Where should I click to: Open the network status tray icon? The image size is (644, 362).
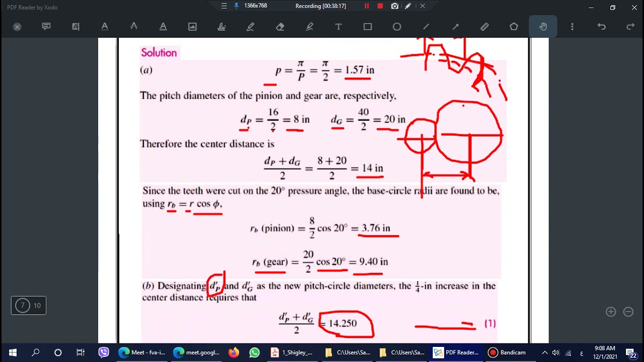(x=569, y=352)
